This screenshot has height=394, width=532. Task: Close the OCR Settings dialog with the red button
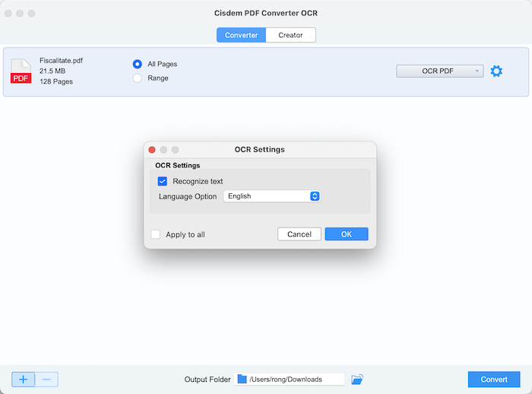pos(152,150)
